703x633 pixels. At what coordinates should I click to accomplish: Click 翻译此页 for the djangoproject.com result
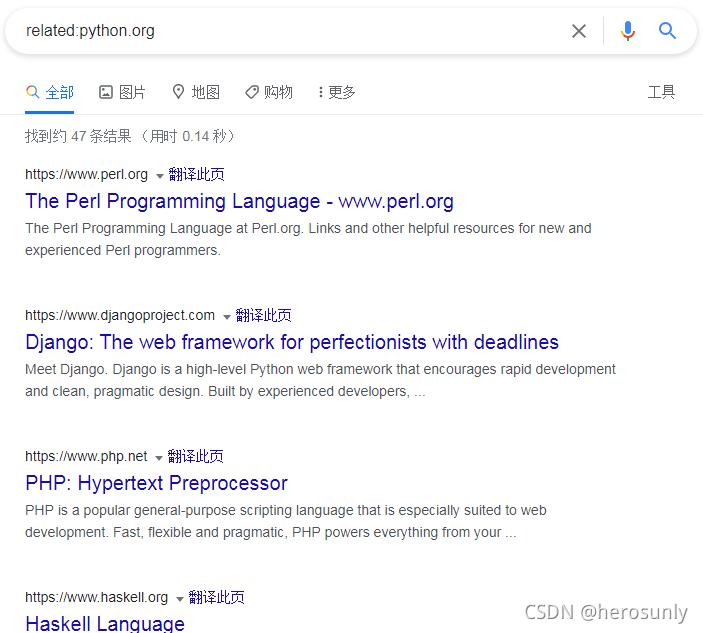tap(264, 316)
